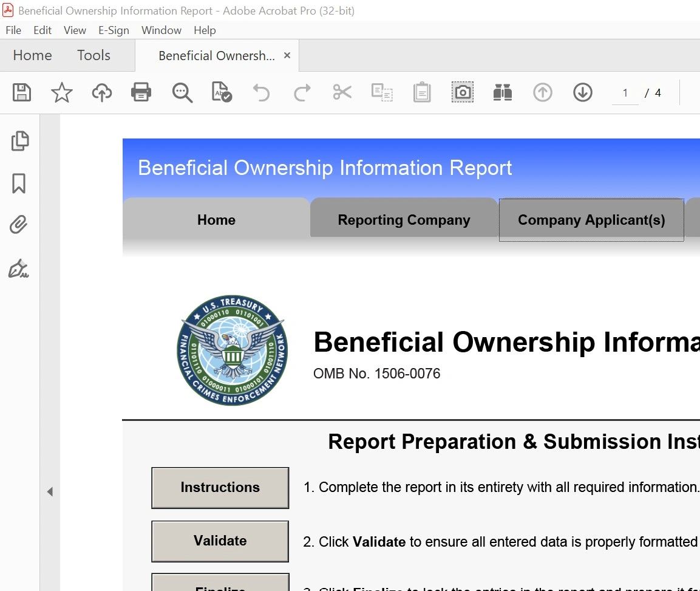Click the Print icon
This screenshot has height=591, width=700.
(141, 92)
